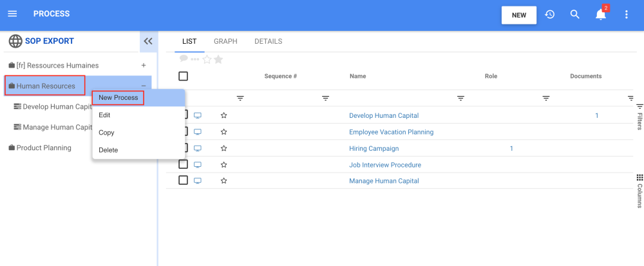Check the Job Interview Procedure checkbox
The height and width of the screenshot is (266, 644).
coord(183,164)
